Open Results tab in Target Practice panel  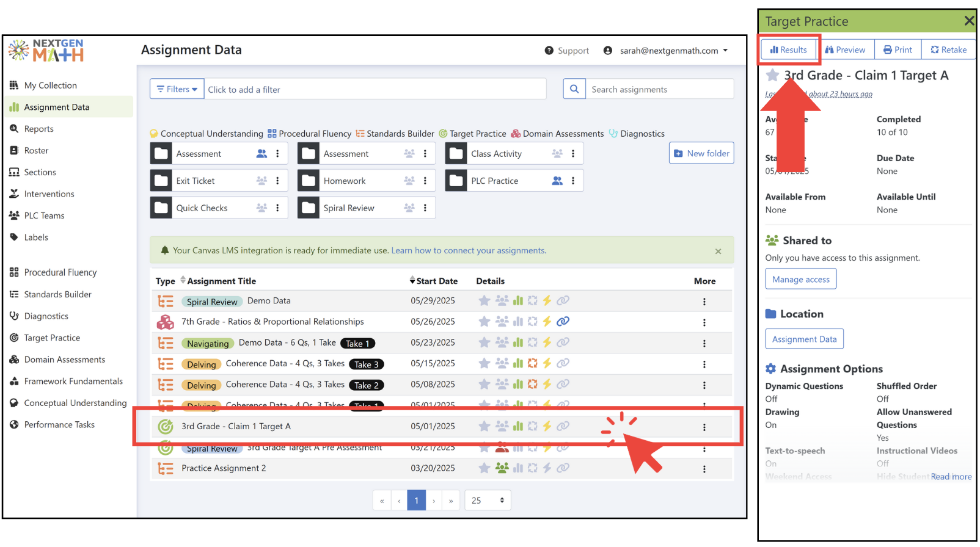coord(789,49)
